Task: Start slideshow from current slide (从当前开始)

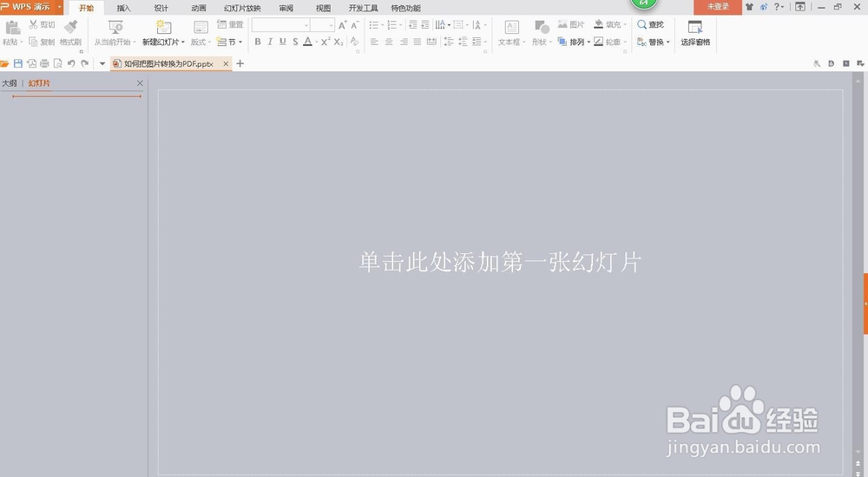Action: coord(115,27)
